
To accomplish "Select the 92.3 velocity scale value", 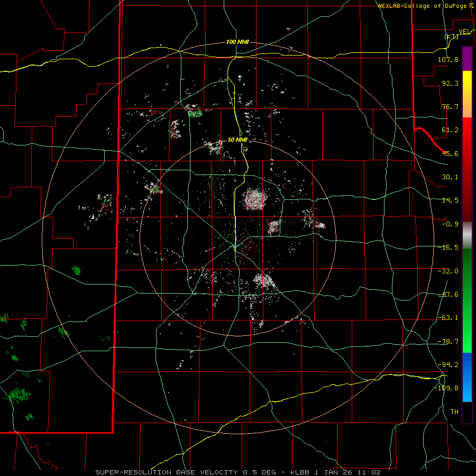I will 450,83.
